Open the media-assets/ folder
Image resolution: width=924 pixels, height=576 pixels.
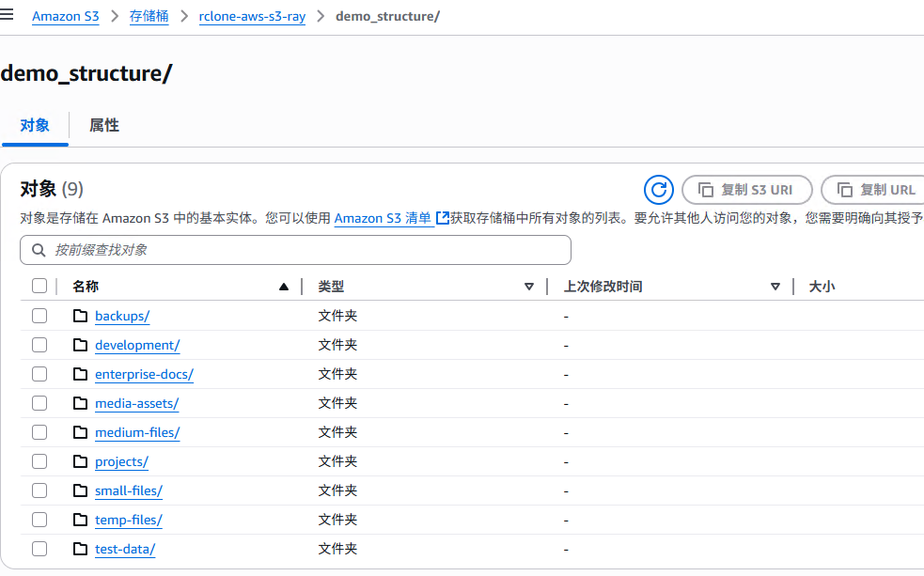(136, 403)
